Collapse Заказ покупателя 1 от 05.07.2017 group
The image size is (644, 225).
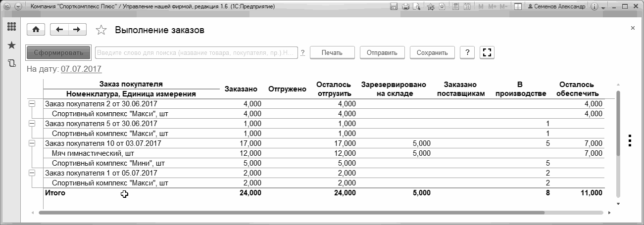pyautogui.click(x=32, y=173)
